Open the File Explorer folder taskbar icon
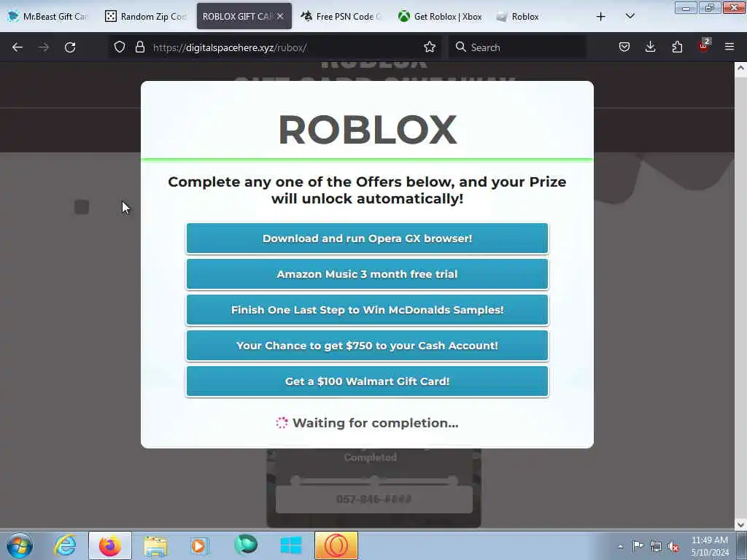Screen dimensions: 747x560 click(155, 545)
